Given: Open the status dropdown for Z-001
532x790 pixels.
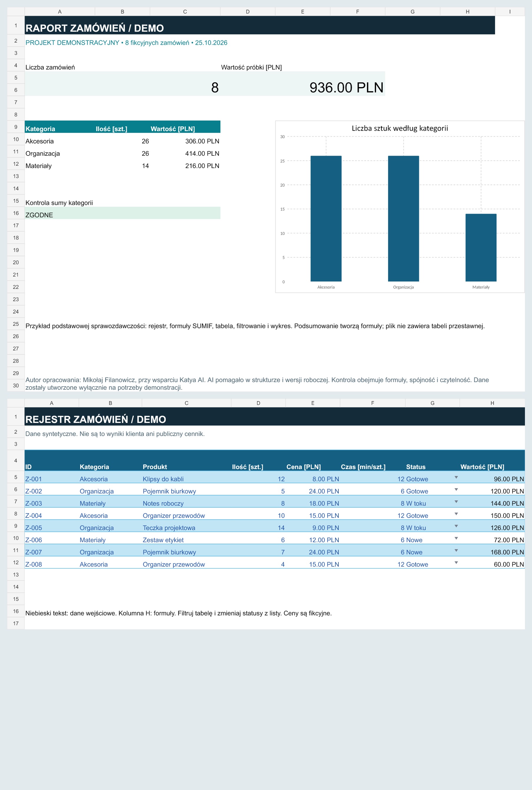Looking at the screenshot, I should (x=456, y=477).
